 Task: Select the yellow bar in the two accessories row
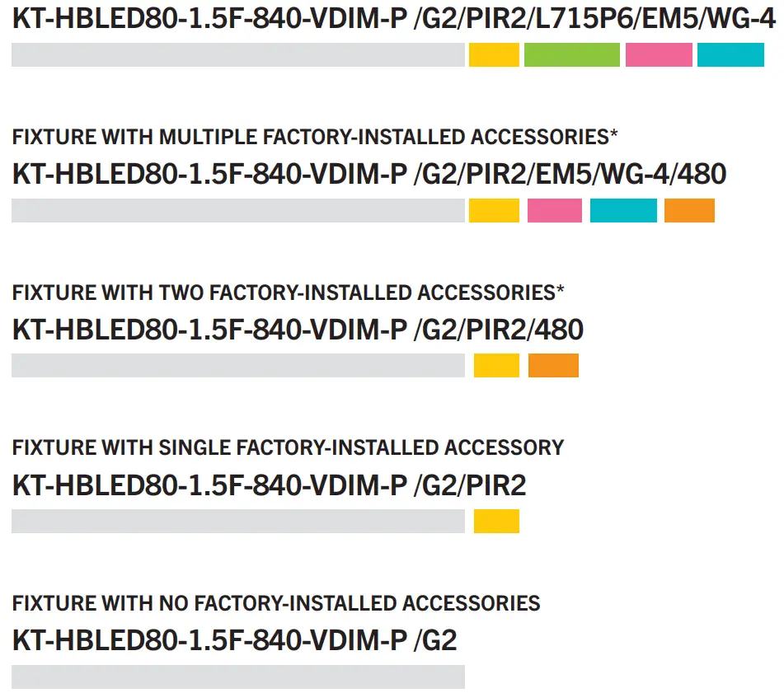click(x=496, y=366)
